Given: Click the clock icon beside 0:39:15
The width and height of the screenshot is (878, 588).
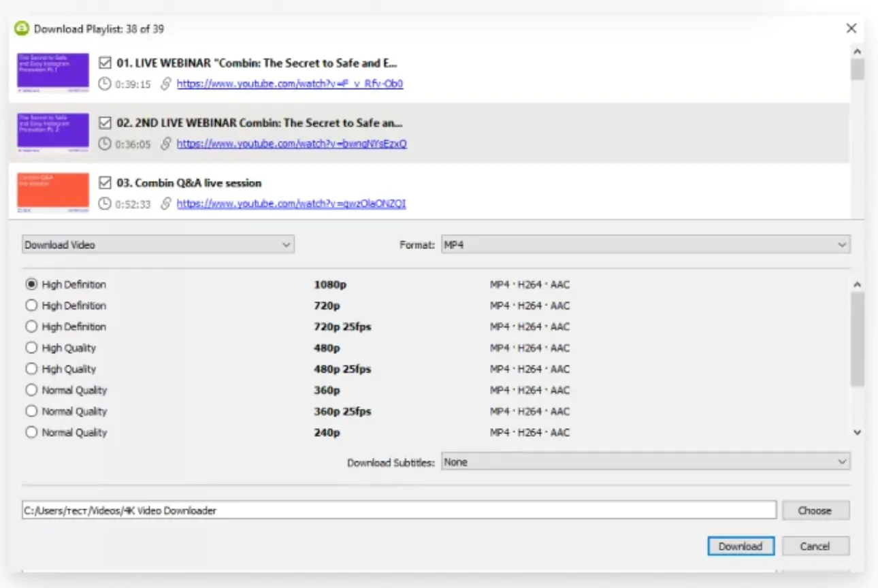Looking at the screenshot, I should tap(104, 84).
